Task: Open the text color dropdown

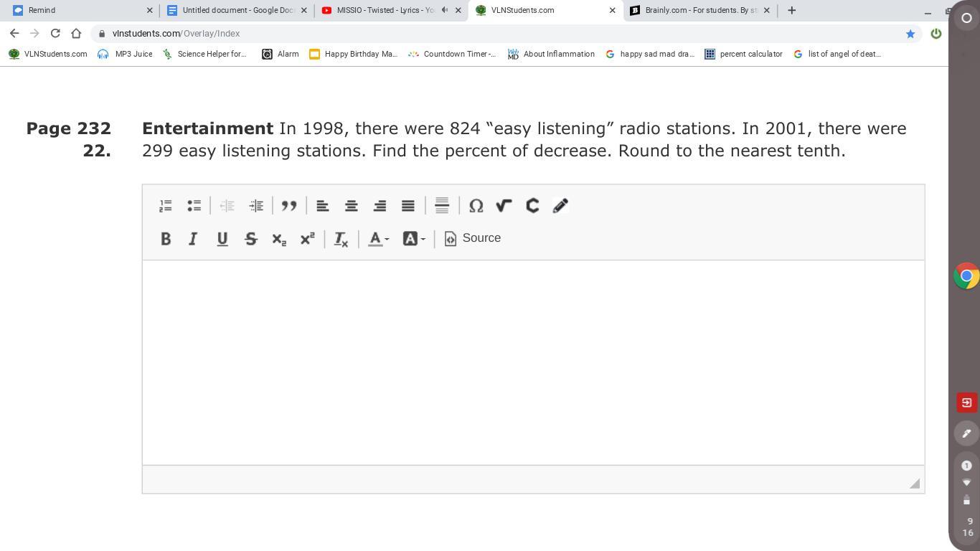Action: point(378,239)
